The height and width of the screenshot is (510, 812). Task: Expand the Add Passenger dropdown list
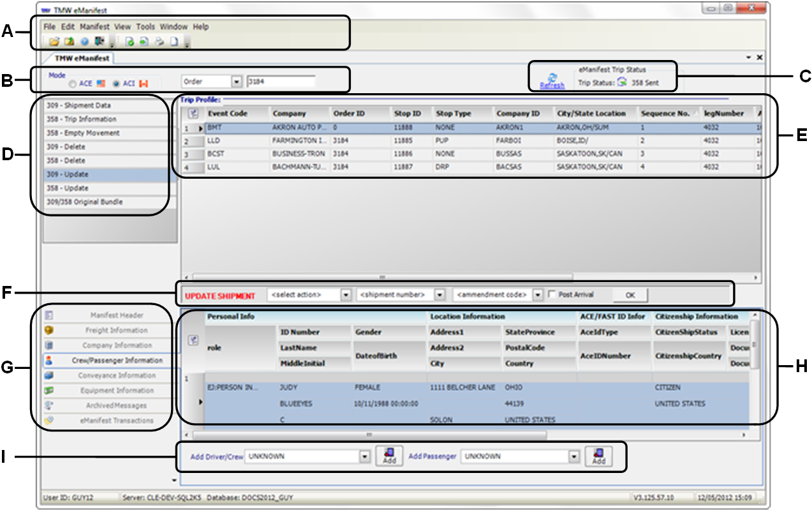pyautogui.click(x=574, y=457)
